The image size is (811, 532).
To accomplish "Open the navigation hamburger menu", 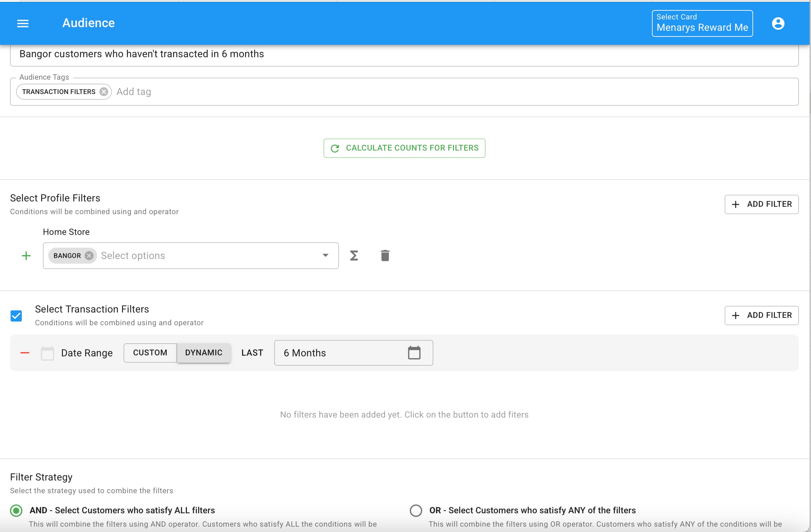I will point(22,23).
